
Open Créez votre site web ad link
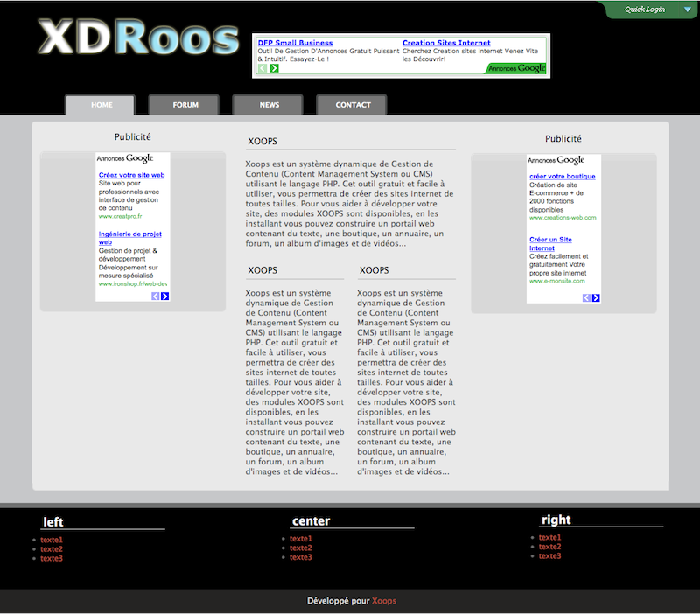pyautogui.click(x=132, y=175)
